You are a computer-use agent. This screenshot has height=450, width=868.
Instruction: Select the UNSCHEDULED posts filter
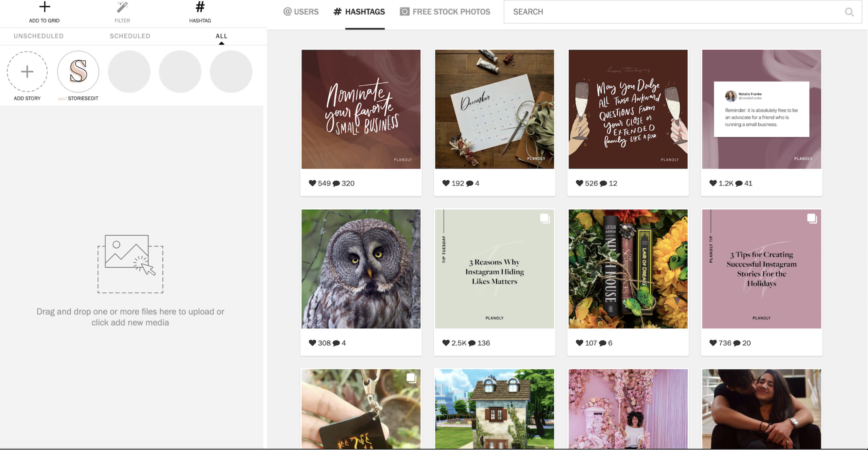click(38, 36)
